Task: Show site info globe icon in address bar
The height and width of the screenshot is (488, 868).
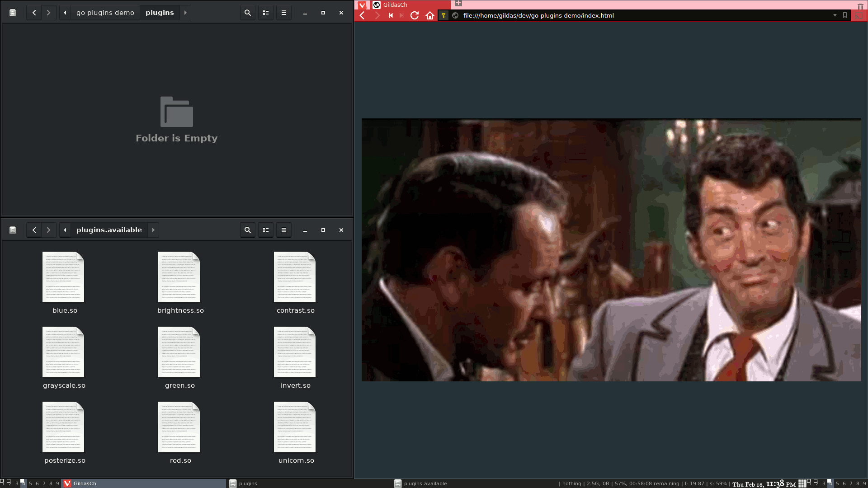Action: [455, 15]
